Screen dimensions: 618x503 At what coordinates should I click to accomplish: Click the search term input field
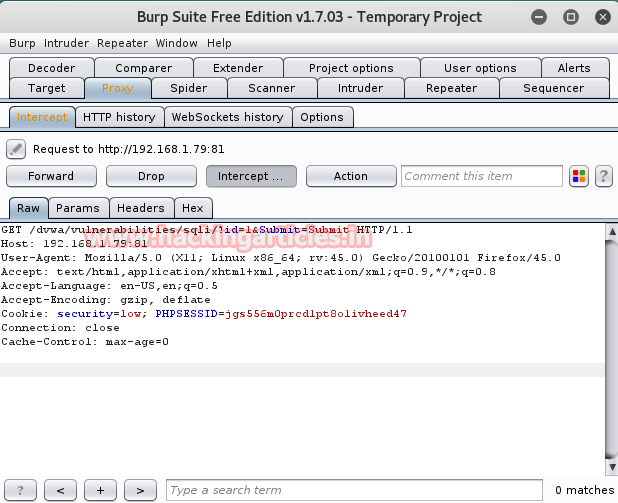tap(354, 490)
